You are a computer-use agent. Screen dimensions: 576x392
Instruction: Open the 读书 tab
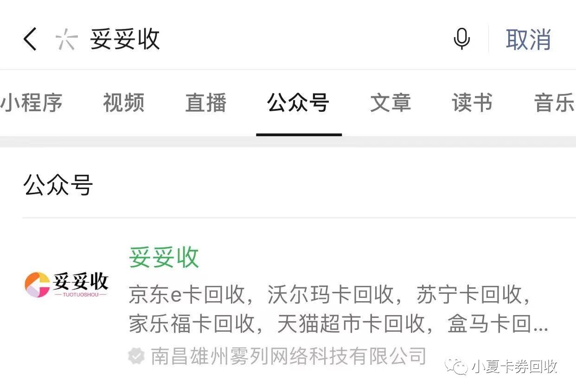(x=472, y=102)
